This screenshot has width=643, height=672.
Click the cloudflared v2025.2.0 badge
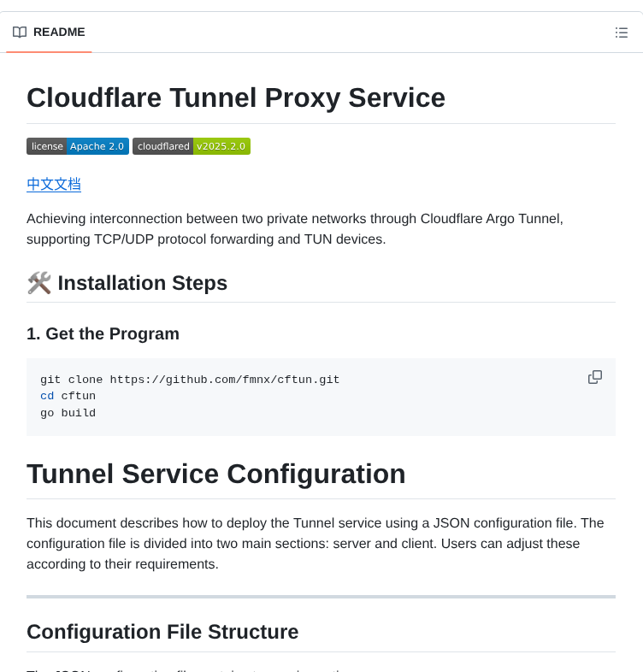click(x=192, y=146)
